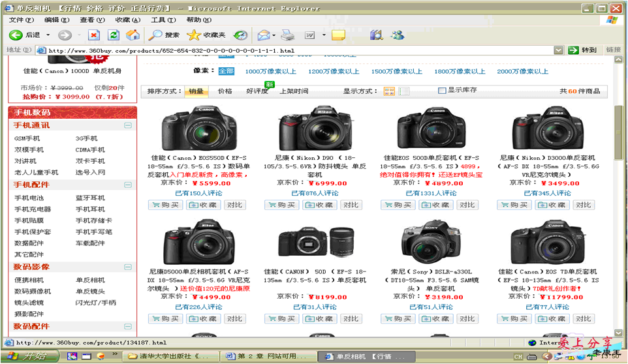Screen dimensions: 628x364
Task: Go to the home page icon
Action: click(133, 35)
